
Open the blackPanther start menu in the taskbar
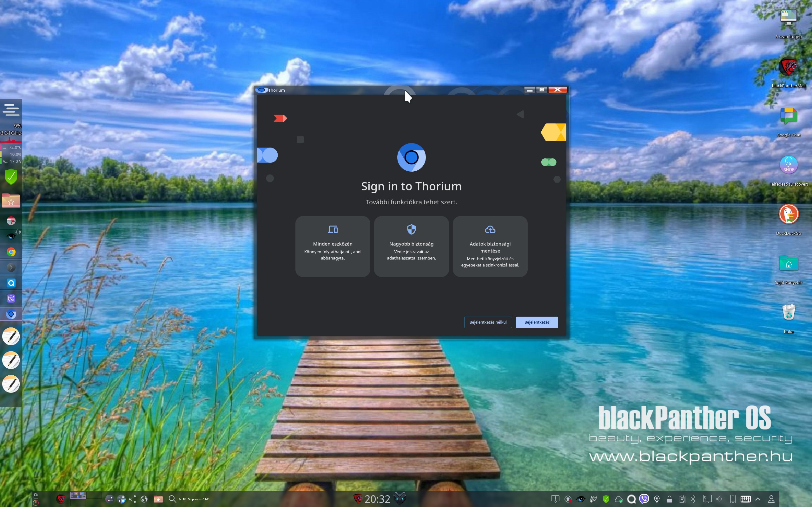click(x=61, y=499)
